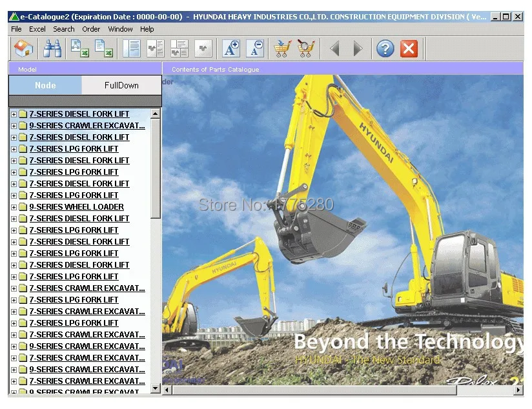Switch to image only view icon

203,48
